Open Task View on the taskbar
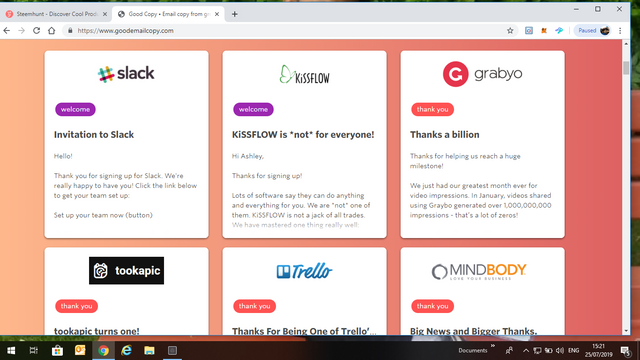The width and height of the screenshot is (640, 360). point(33,351)
